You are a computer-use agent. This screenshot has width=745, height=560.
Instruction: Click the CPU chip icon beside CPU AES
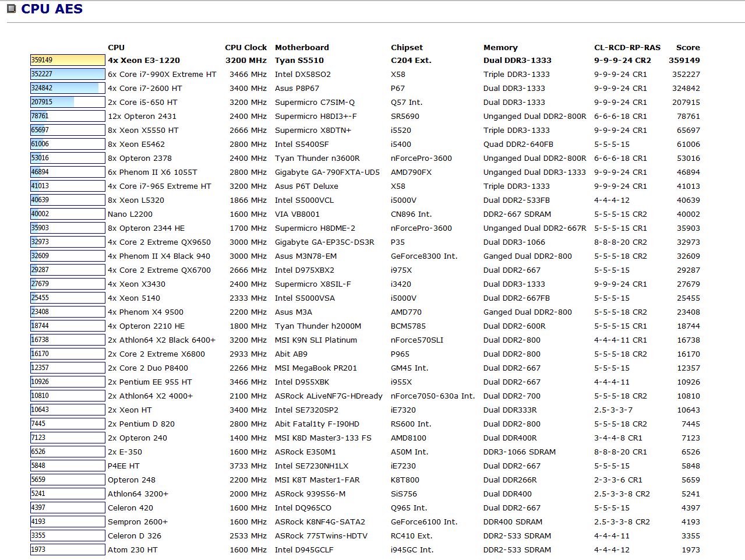pyautogui.click(x=11, y=9)
